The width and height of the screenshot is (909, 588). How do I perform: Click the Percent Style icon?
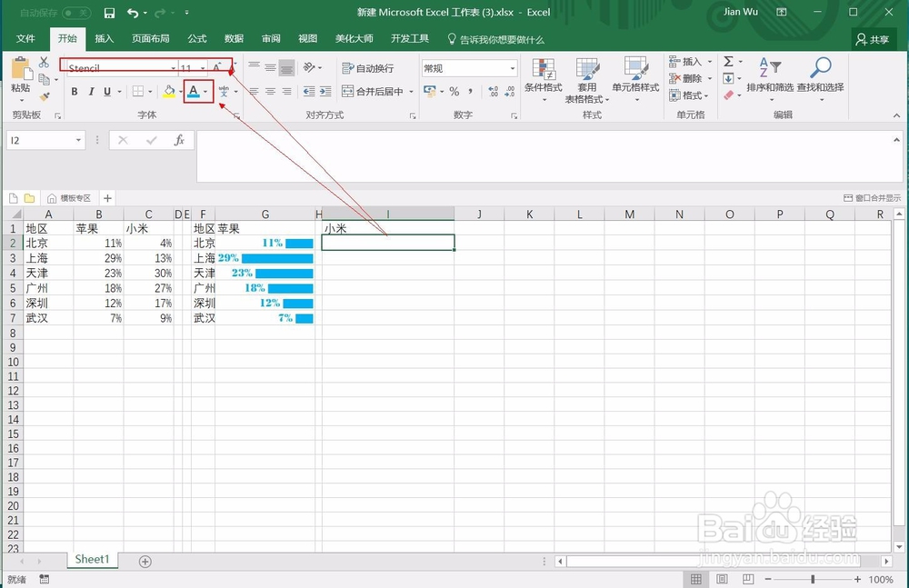pos(454,91)
